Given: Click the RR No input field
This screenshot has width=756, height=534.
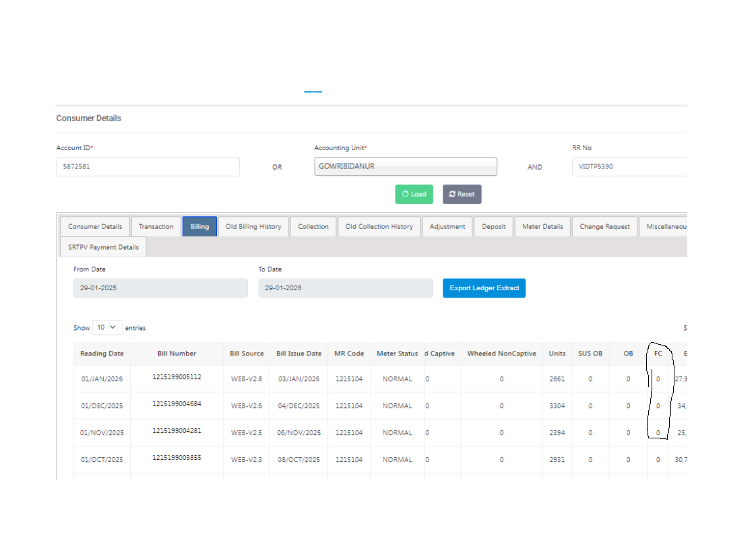Looking at the screenshot, I should click(629, 167).
